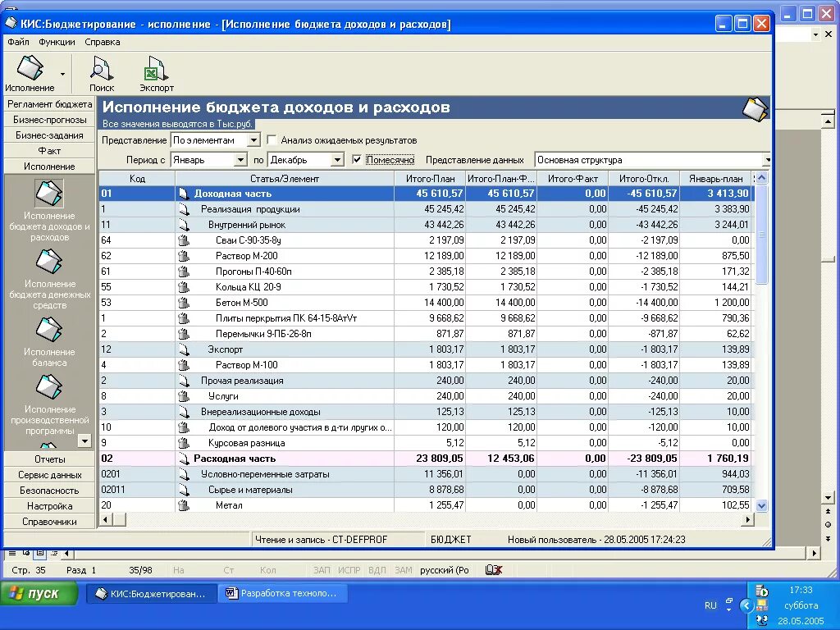
Task: Click the element icon beside Метал
Action: 184,505
